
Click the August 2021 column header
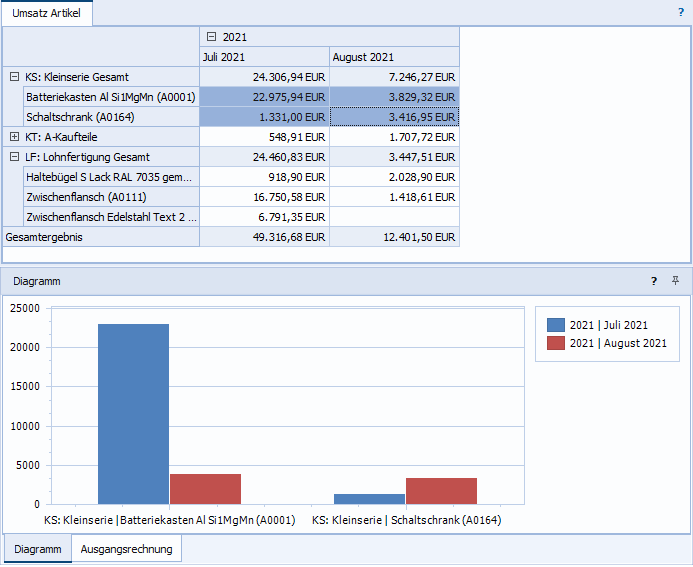click(394, 57)
